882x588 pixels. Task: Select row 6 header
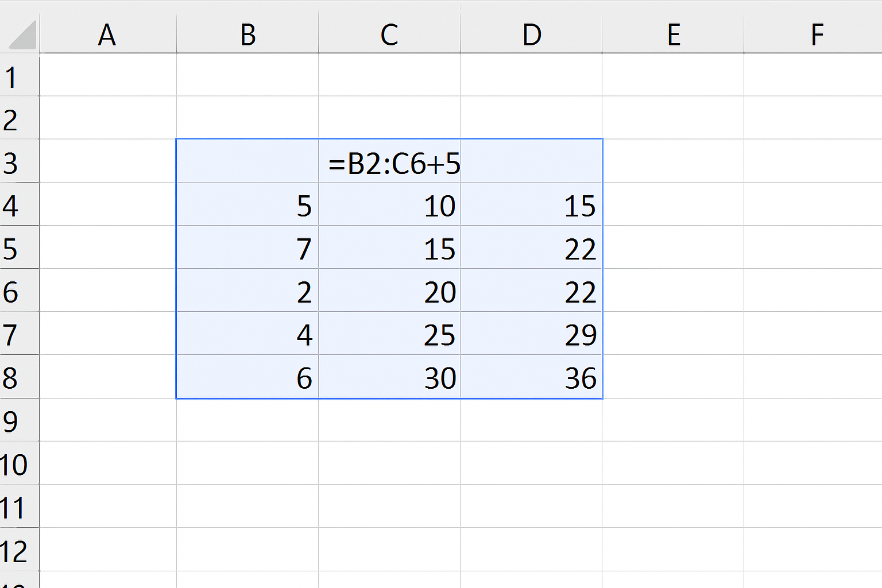point(20,290)
